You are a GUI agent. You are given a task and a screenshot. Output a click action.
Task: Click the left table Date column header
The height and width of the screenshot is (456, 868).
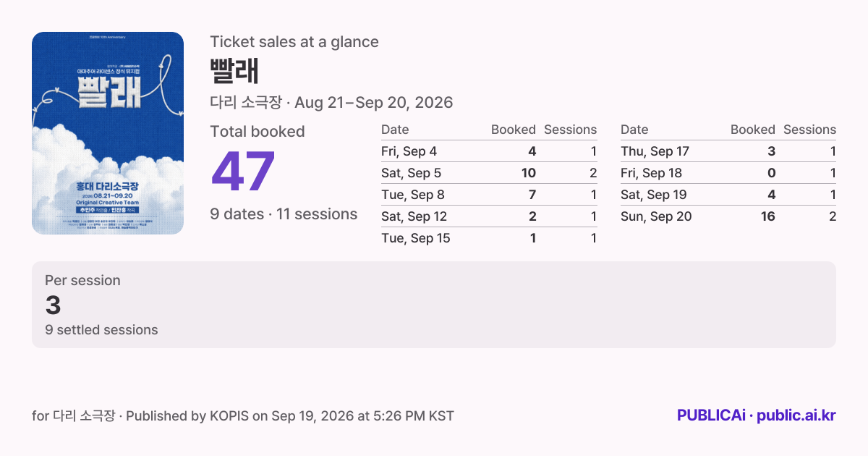pos(395,130)
